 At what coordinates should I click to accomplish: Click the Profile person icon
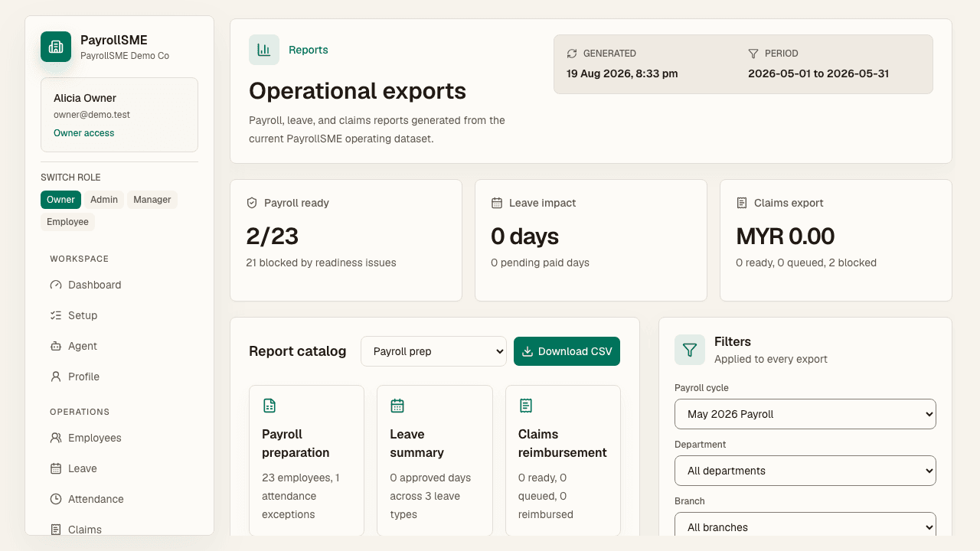[x=56, y=377]
